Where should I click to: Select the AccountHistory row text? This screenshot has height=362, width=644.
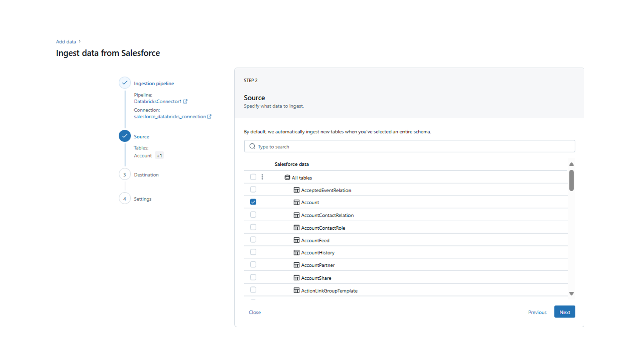pyautogui.click(x=318, y=253)
